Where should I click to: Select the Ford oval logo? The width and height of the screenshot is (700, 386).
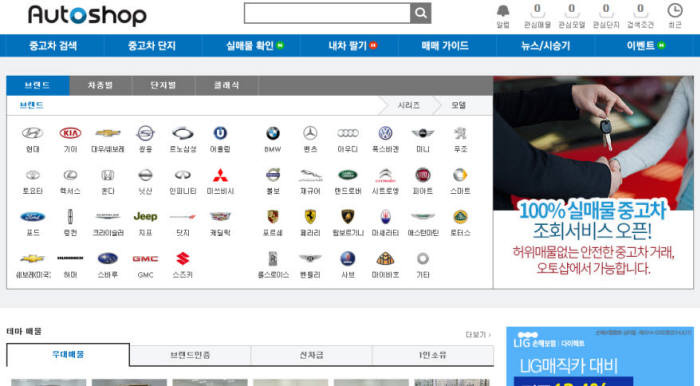click(x=33, y=217)
